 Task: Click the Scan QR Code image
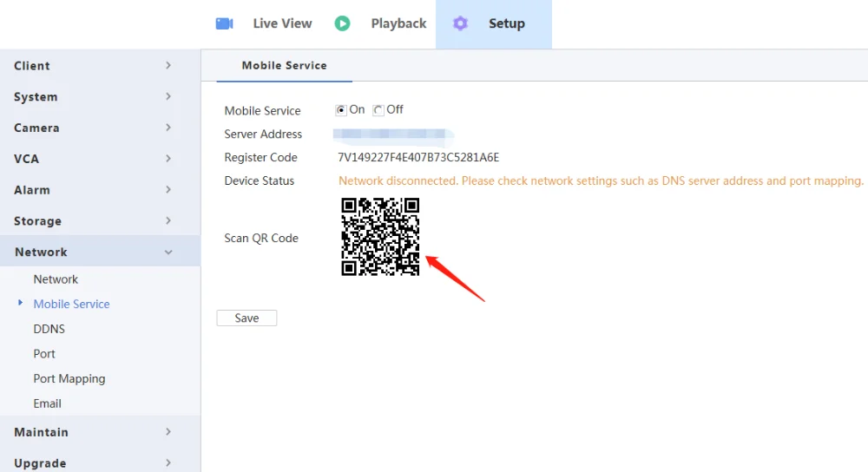point(380,236)
